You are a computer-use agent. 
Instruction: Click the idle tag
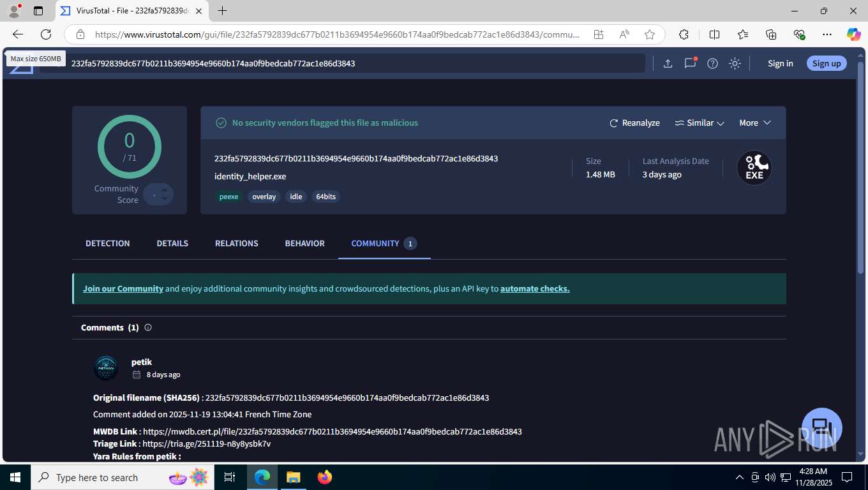pos(296,197)
